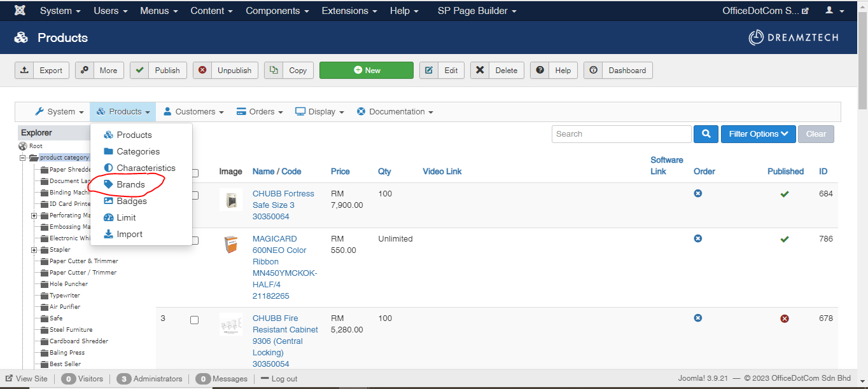The width and height of the screenshot is (868, 389).
Task: Open the Menus dropdown
Action: [x=159, y=11]
